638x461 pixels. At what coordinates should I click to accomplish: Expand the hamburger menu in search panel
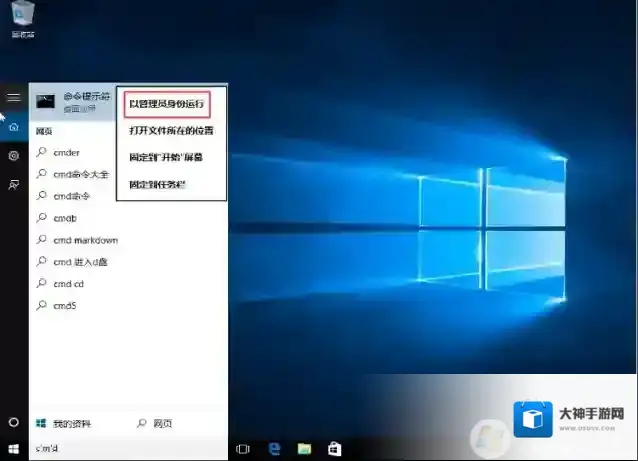13,97
